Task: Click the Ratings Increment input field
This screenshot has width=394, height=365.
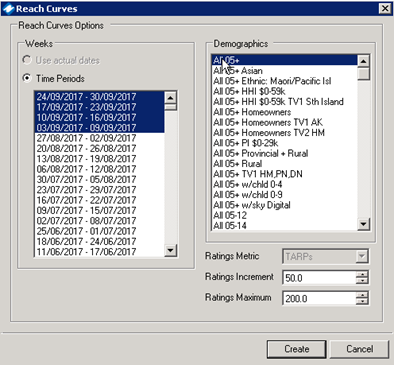Action: 319,278
